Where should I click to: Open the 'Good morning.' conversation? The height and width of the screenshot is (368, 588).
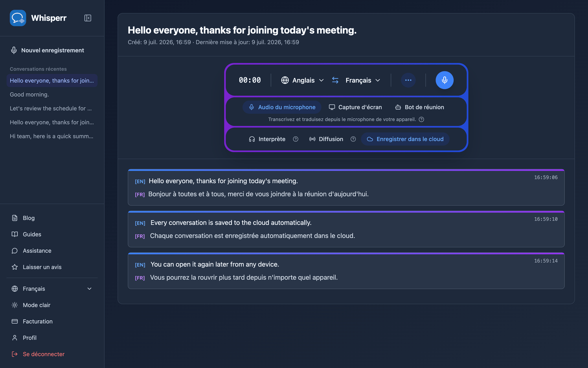tap(52, 95)
